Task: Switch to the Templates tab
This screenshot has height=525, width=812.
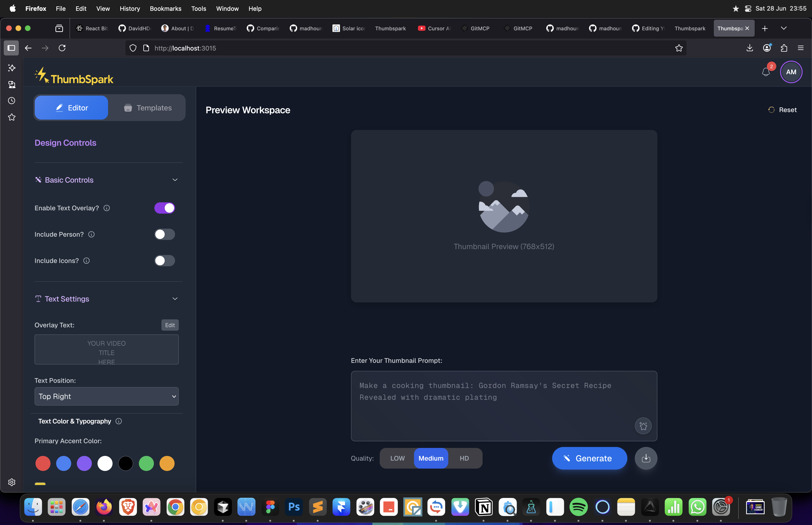Action: 148,108
